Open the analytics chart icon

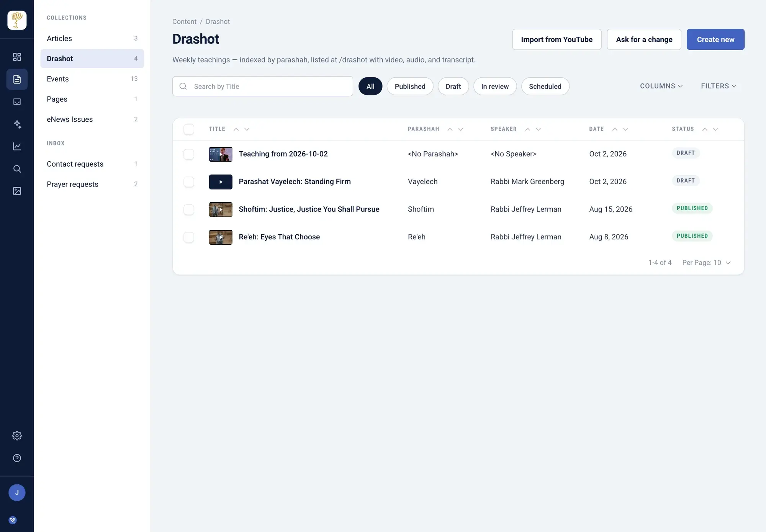coord(17,146)
